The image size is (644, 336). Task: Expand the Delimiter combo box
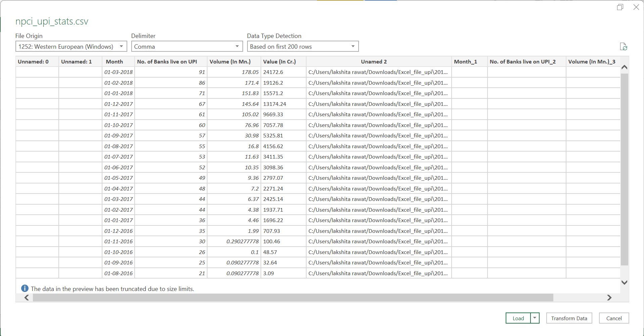click(187, 46)
